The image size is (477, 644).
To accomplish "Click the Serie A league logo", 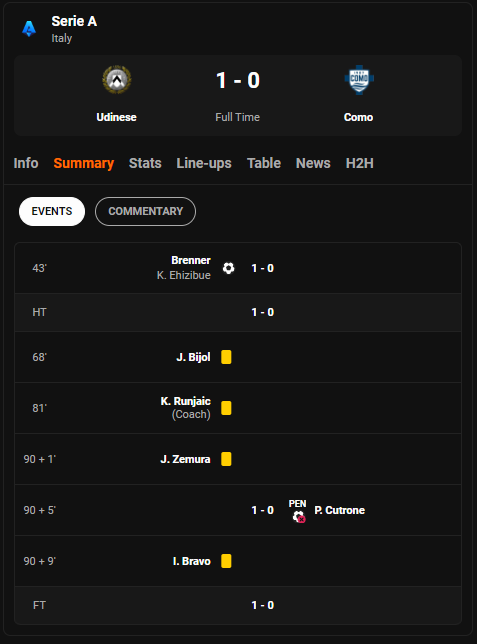I will [29, 29].
